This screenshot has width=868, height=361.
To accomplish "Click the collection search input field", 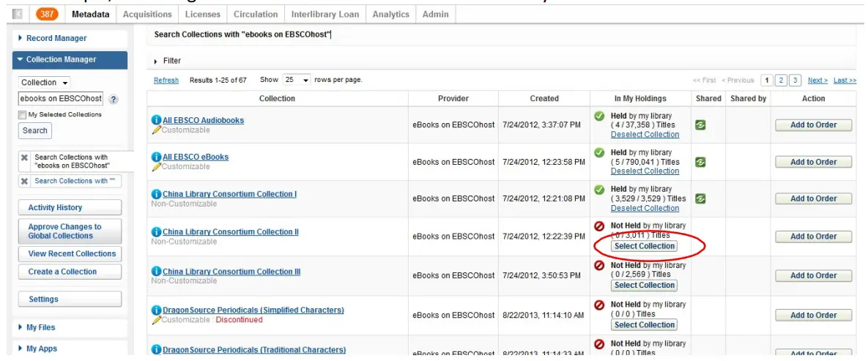I will click(61, 99).
